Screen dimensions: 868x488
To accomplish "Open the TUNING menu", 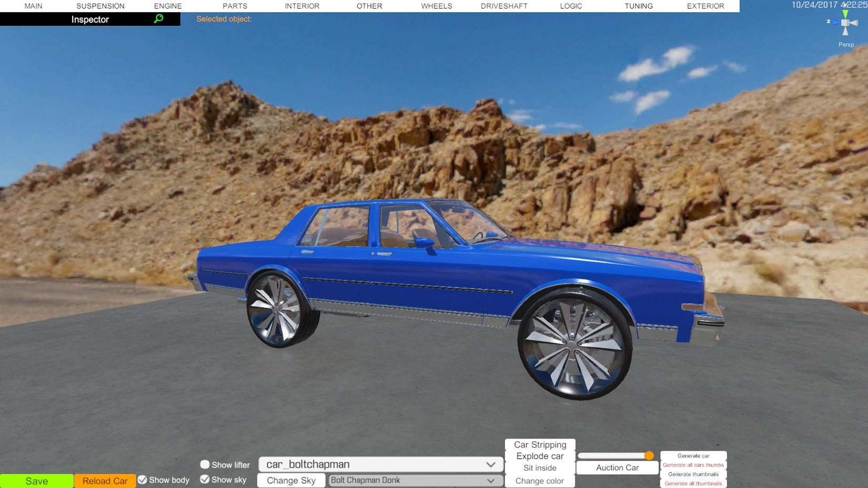I will 639,6.
